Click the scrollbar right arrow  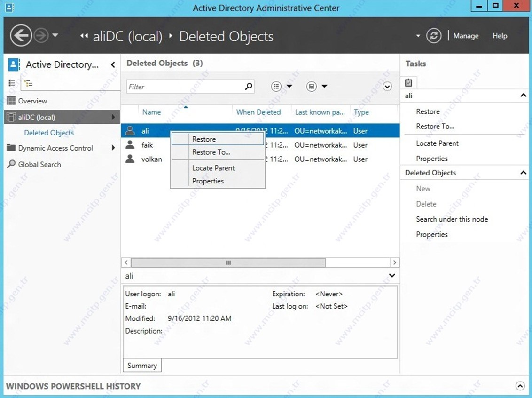394,263
